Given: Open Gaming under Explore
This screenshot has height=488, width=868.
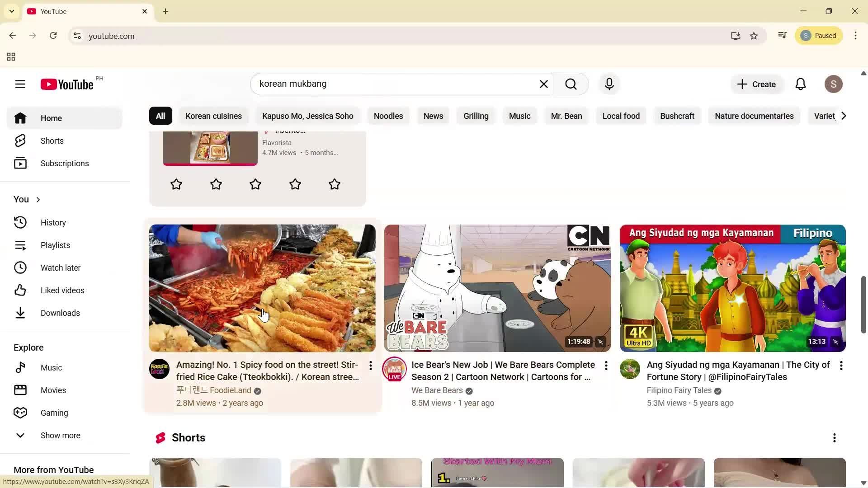Looking at the screenshot, I should [54, 413].
